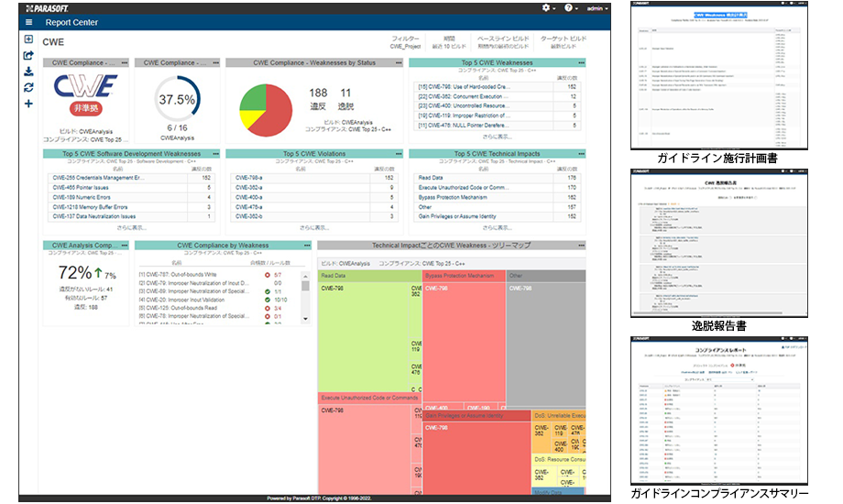Viewport: 843px width, 504px height.
Task: Click the large green Read Data CWE-798 treemap cell
Action: click(x=364, y=336)
